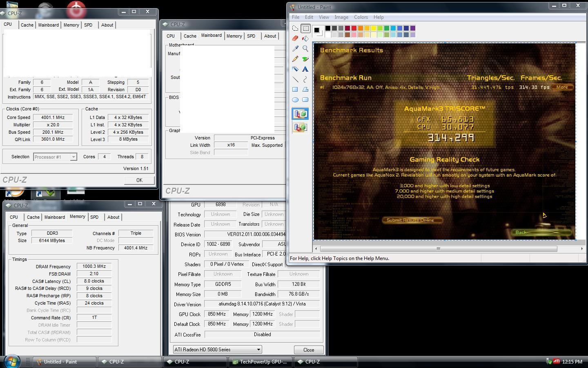Click the DRAM Frequency value 1000.3 MHz

[x=94, y=266]
